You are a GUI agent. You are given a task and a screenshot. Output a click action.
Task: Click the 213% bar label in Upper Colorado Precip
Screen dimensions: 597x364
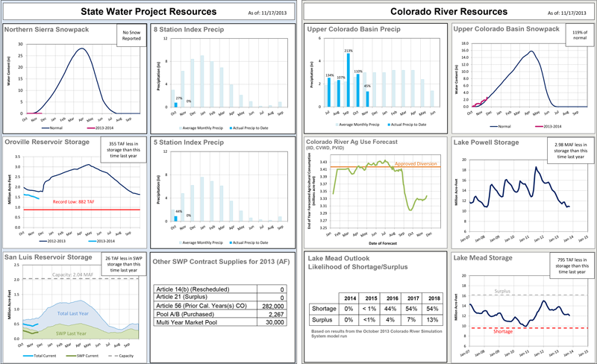[x=348, y=51]
